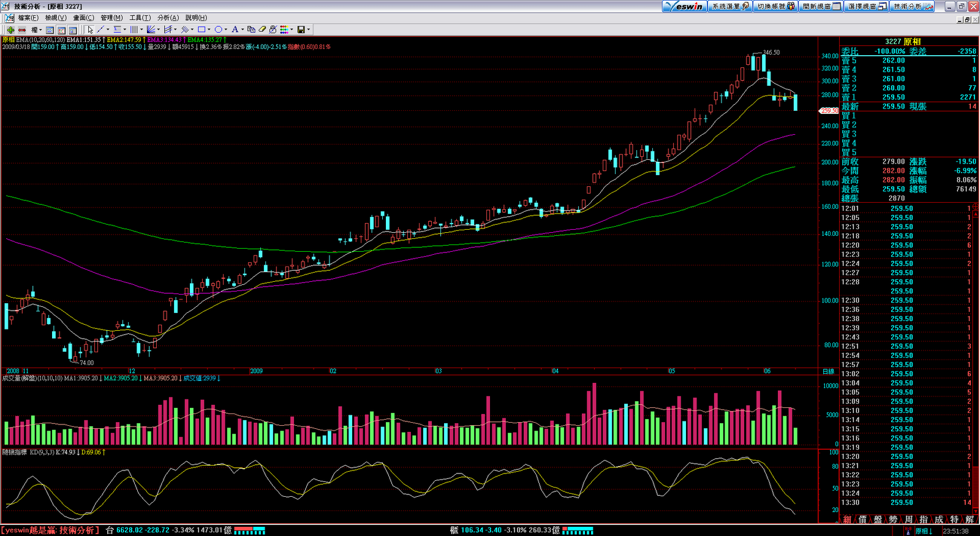Viewport: 980px width, 536px height.
Task: Click the 259.50 current price marker
Action: point(829,111)
